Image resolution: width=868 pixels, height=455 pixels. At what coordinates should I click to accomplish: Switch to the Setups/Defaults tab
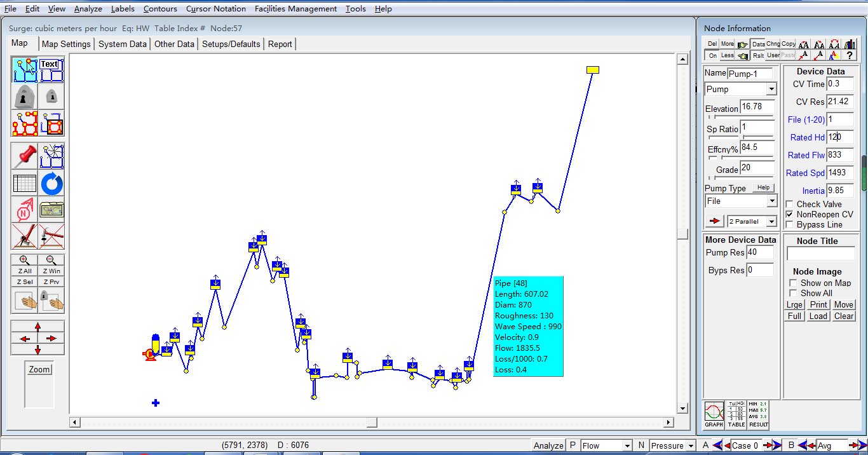[231, 44]
